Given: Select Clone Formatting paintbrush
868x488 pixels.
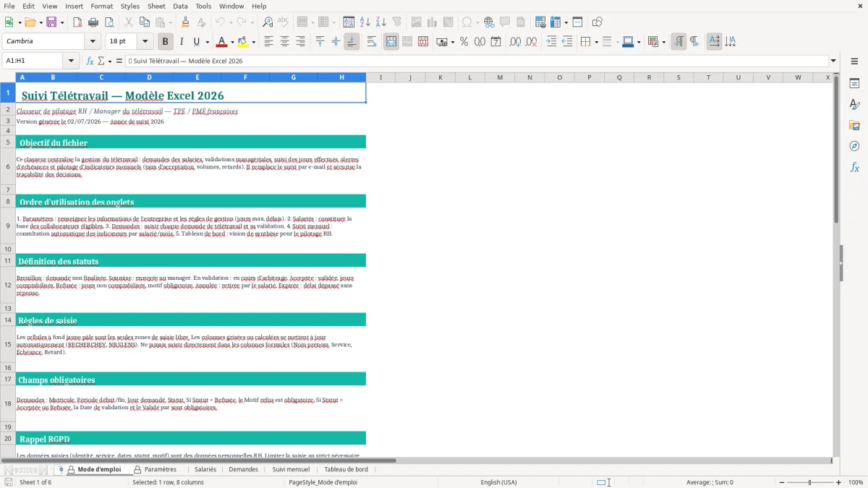Looking at the screenshot, I should click(x=185, y=22).
